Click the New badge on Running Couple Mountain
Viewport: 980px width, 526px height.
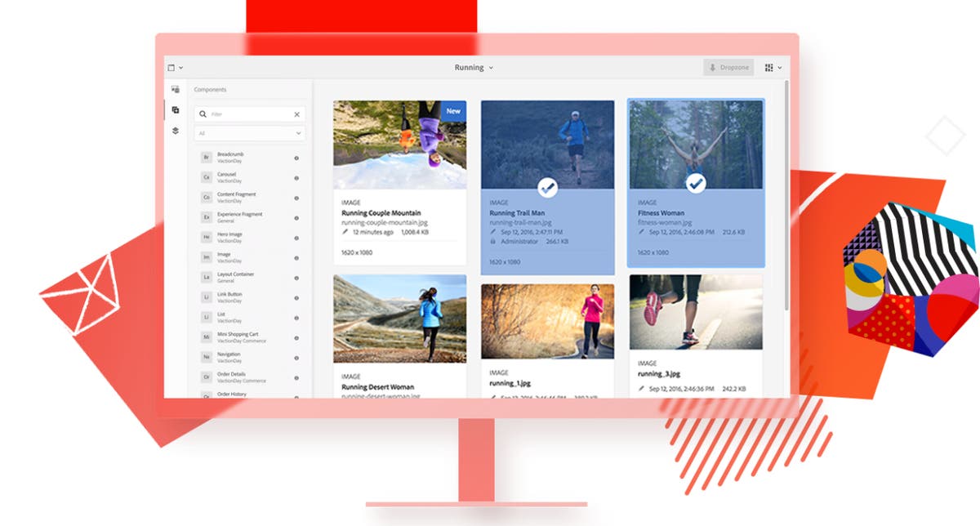click(x=453, y=111)
